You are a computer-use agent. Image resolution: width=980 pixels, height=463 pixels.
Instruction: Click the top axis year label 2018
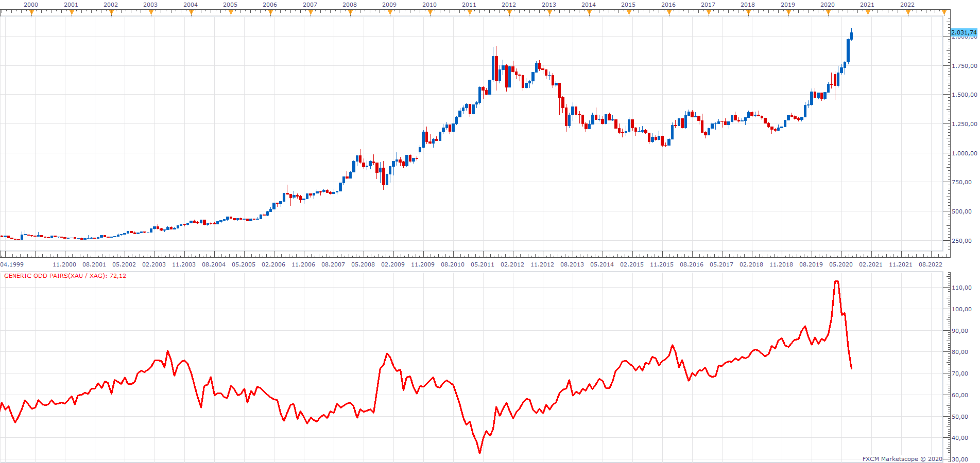(748, 5)
